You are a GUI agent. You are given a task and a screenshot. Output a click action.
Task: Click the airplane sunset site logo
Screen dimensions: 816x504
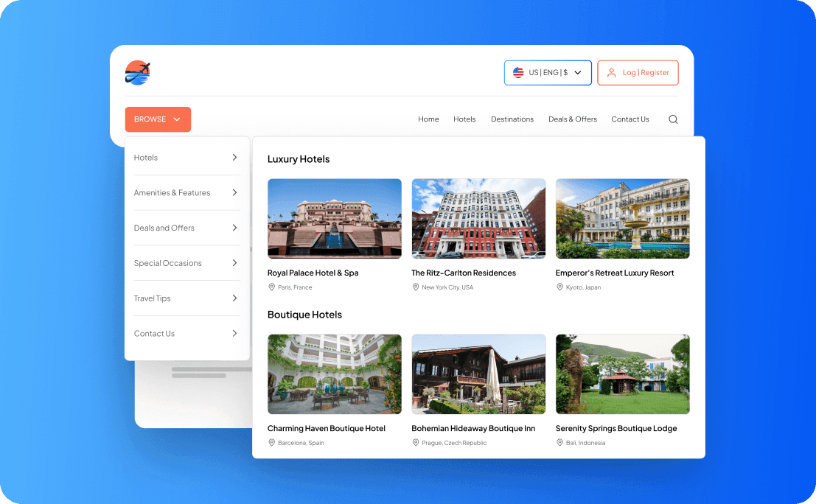click(137, 73)
